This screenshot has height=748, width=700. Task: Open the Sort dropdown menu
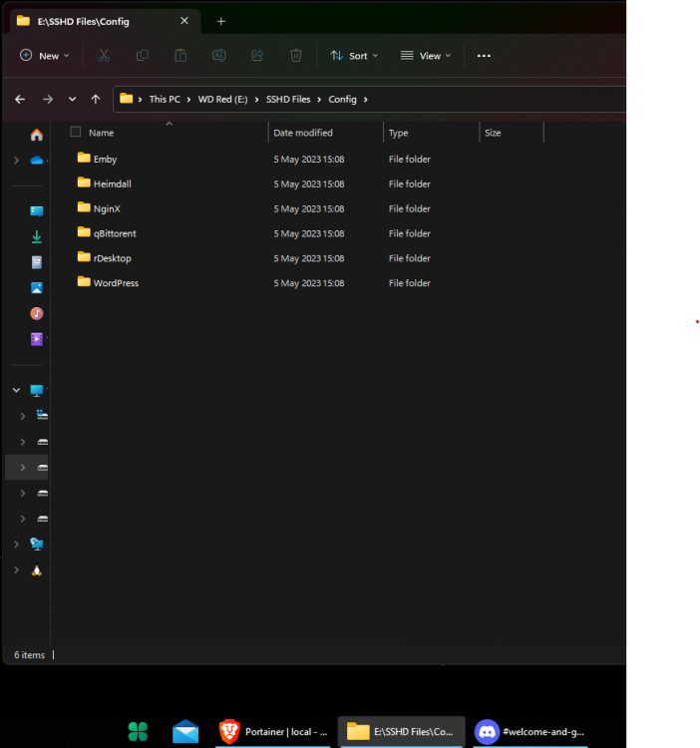click(354, 56)
